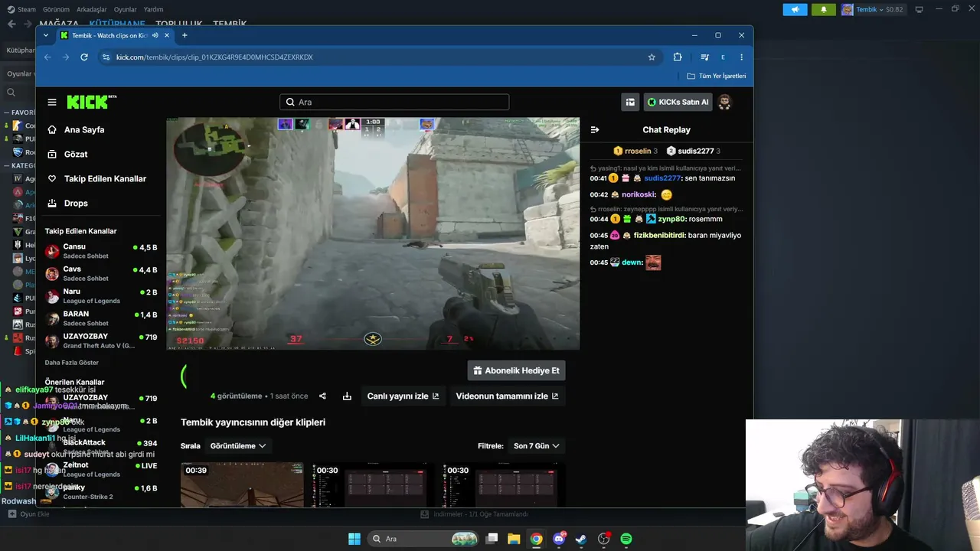Open UZAYOZBAY Grand Theft Auto followed channel
This screenshot has height=551, width=980.
[x=101, y=341]
